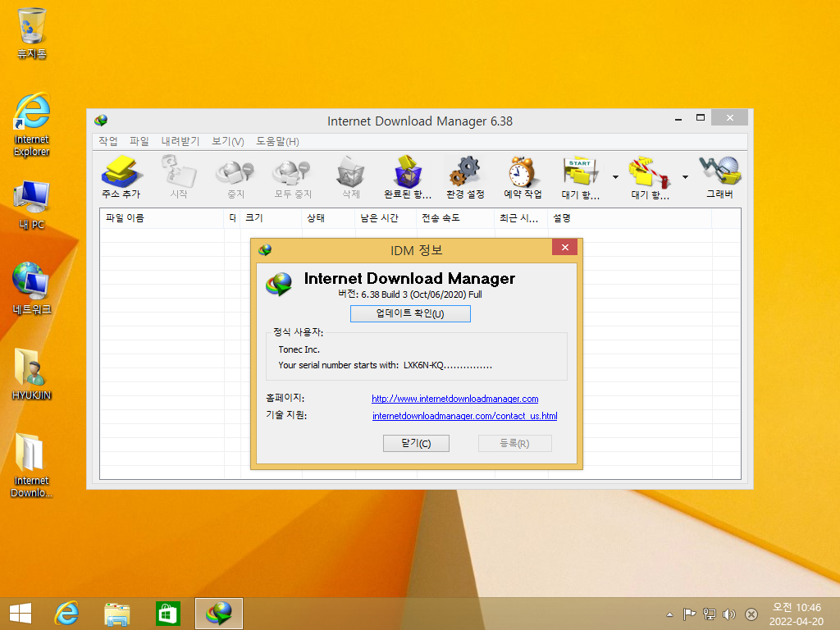Launch Internet Explorer from the taskbar
This screenshot has width=840, height=630.
pyautogui.click(x=66, y=614)
